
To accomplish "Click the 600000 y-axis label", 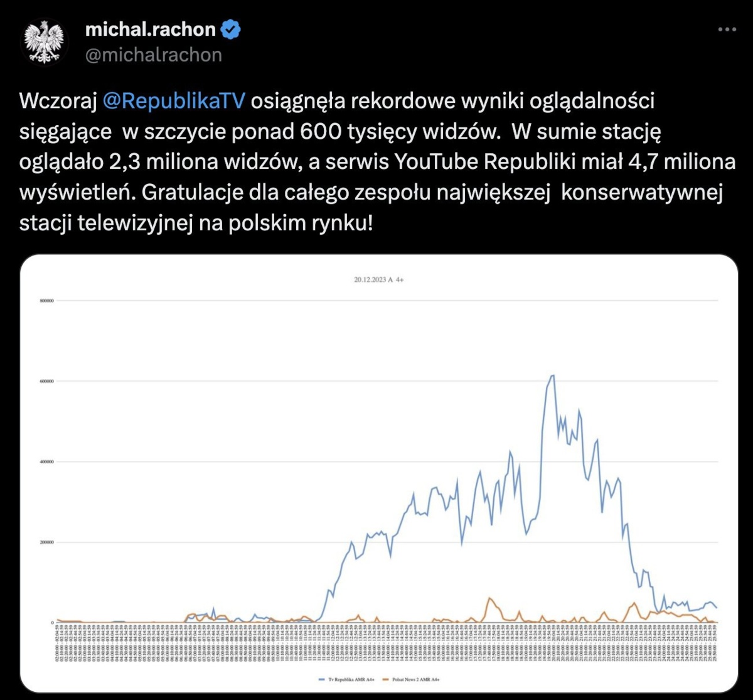I will (47, 381).
